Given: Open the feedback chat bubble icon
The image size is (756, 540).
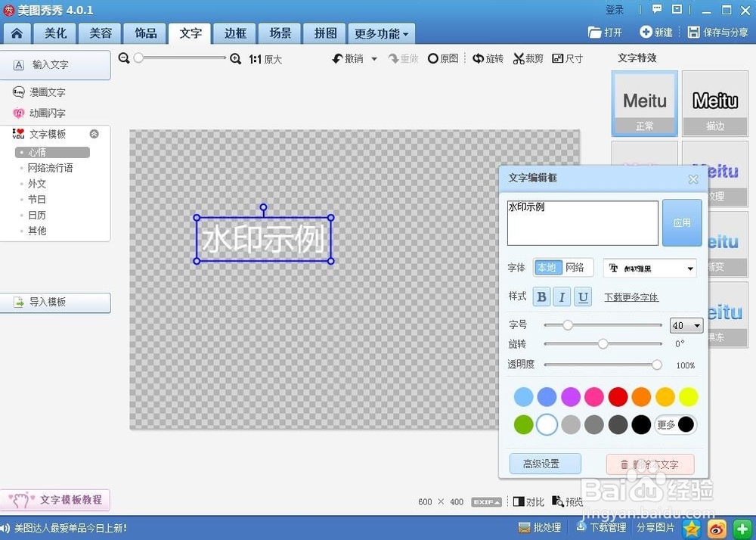Looking at the screenshot, I should (657, 9).
